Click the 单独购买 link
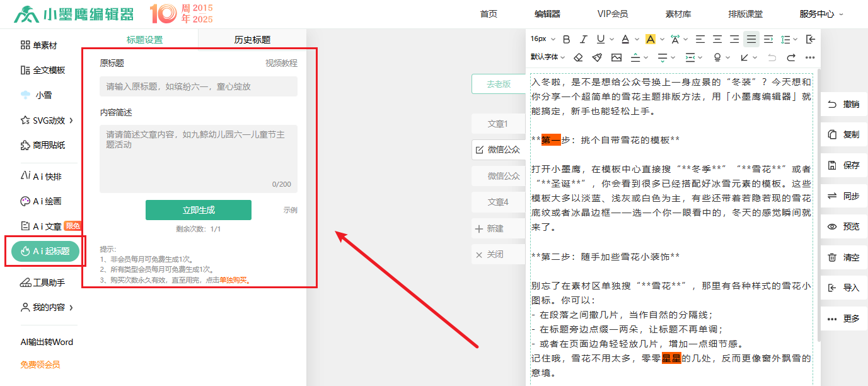This screenshot has height=386, width=868. pyautogui.click(x=233, y=280)
